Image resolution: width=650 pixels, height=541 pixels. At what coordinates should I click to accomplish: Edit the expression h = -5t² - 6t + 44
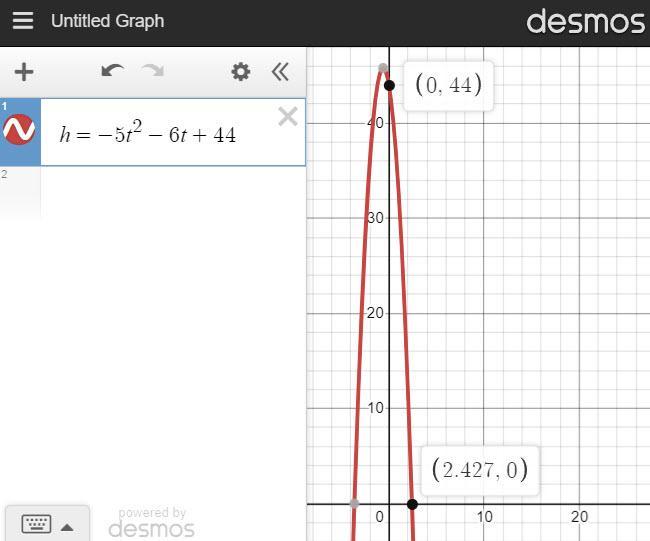click(x=148, y=133)
